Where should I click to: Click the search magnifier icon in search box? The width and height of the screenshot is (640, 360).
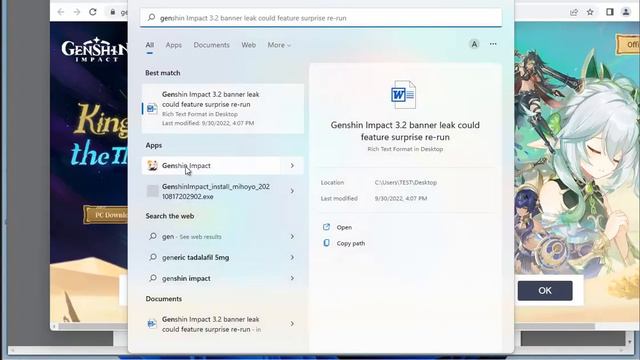tap(151, 18)
